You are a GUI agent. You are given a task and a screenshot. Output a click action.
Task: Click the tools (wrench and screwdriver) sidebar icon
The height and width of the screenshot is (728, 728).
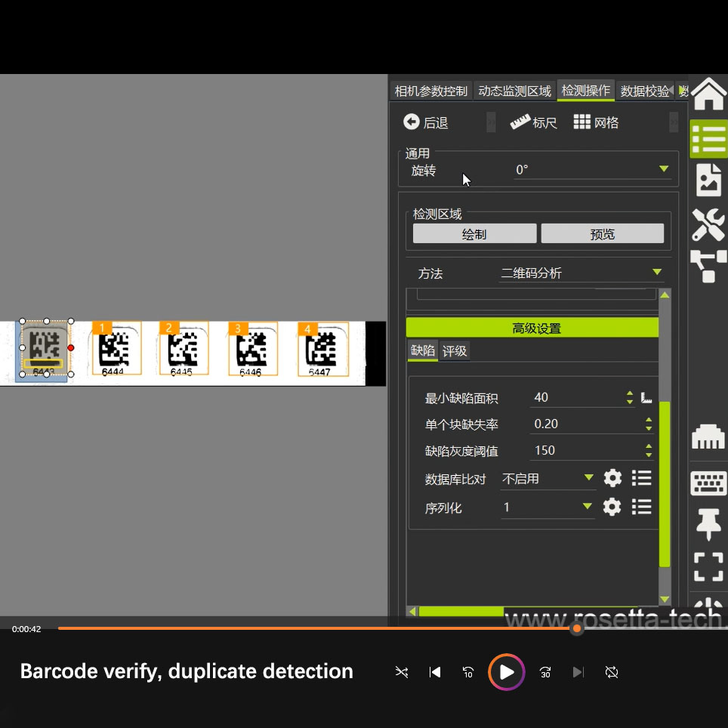coord(708,224)
